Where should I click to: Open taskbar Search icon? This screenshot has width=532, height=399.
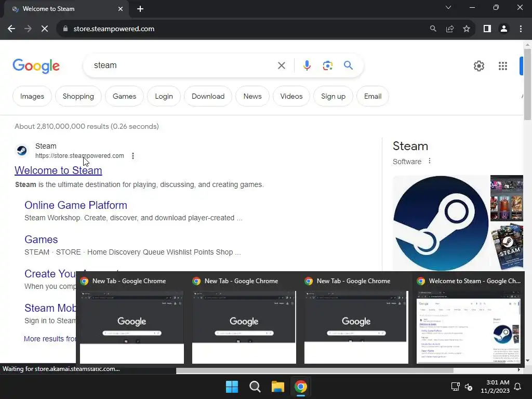pyautogui.click(x=255, y=387)
